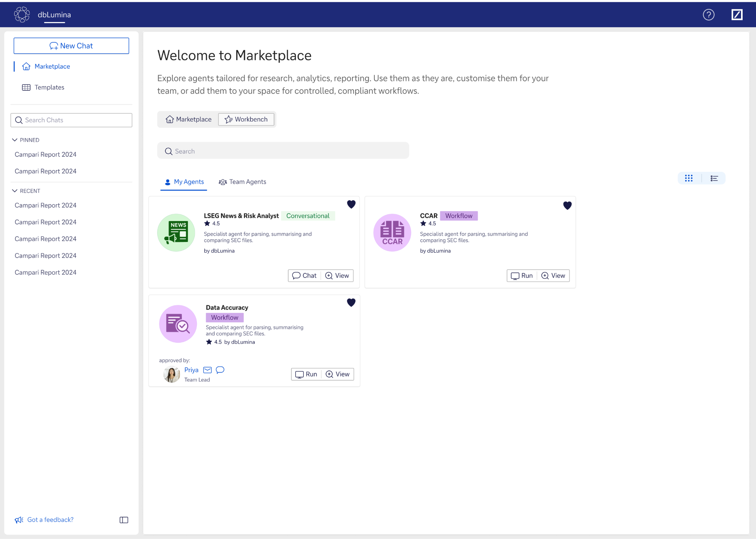Switch to list view
Screen dimensions: 756x539
coord(714,178)
